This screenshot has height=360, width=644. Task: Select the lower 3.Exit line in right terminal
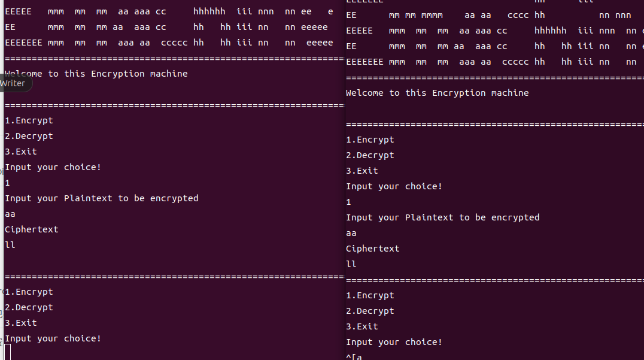[x=362, y=326]
